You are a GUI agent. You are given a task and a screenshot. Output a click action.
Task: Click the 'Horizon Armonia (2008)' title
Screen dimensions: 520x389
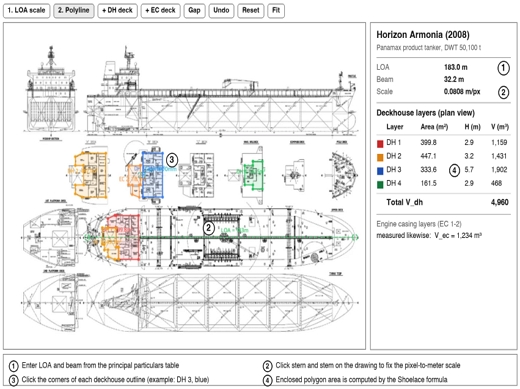coord(423,35)
